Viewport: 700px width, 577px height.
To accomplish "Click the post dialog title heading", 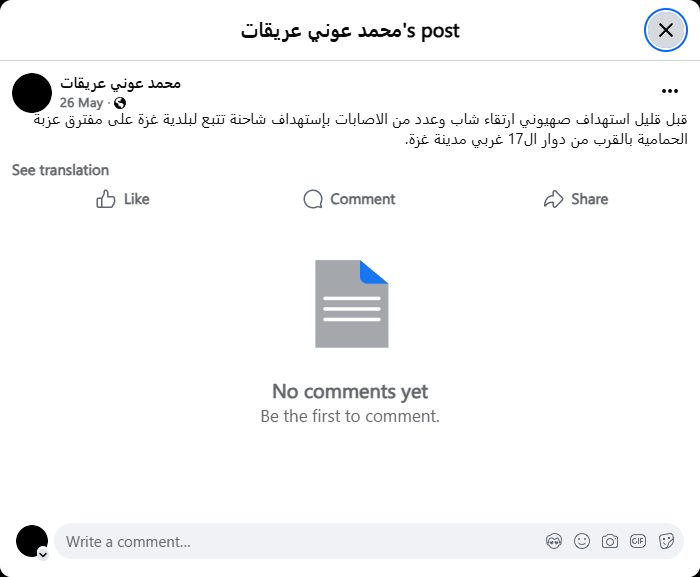I will (350, 30).
